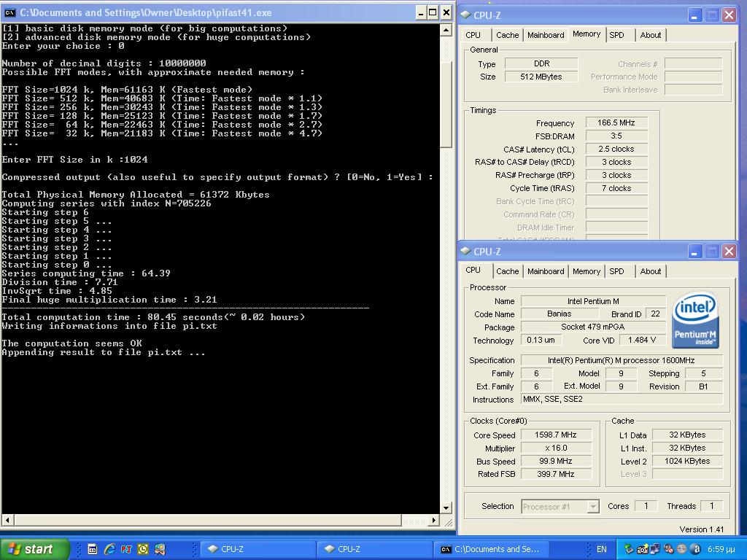Viewport: 747px width, 560px height.
Task: Open the Internet Explorer quick launch icon
Action: [x=109, y=549]
